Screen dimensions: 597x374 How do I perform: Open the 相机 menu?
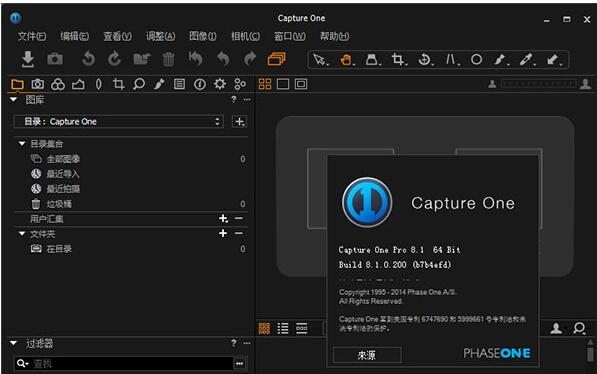coord(246,36)
